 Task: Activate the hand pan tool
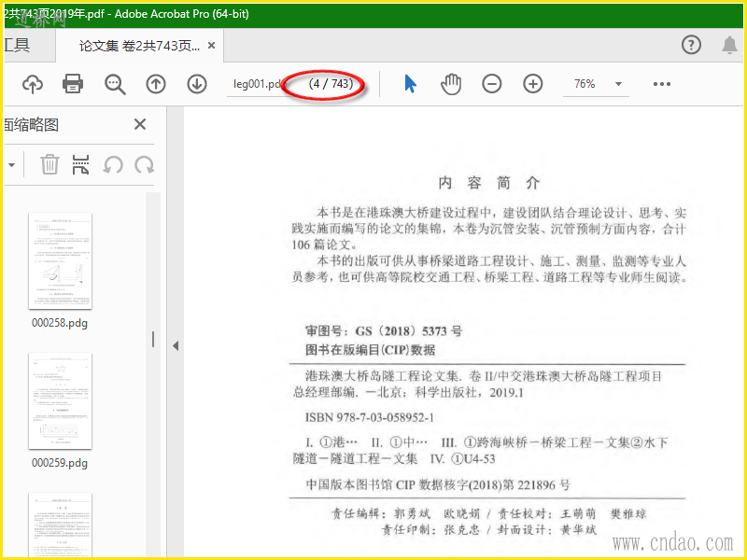point(451,84)
